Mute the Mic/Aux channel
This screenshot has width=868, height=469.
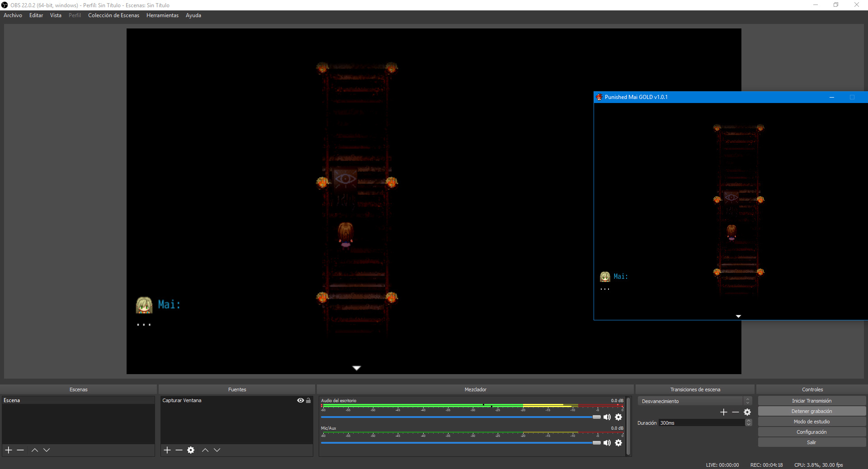(607, 443)
